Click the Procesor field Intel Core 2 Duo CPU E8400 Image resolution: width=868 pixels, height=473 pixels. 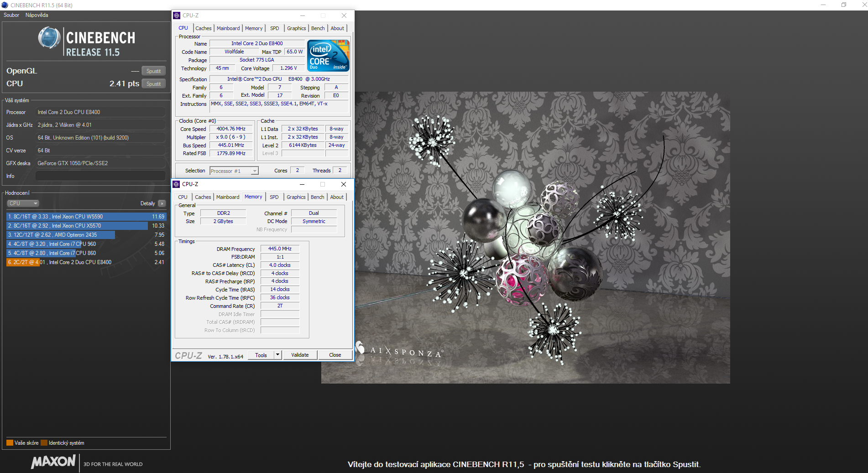tap(100, 112)
